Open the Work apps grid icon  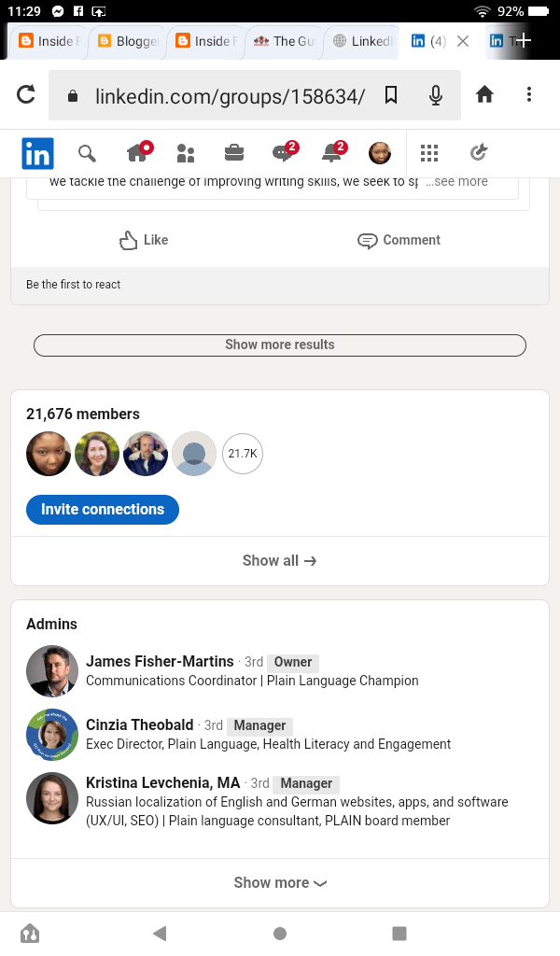coord(429,153)
